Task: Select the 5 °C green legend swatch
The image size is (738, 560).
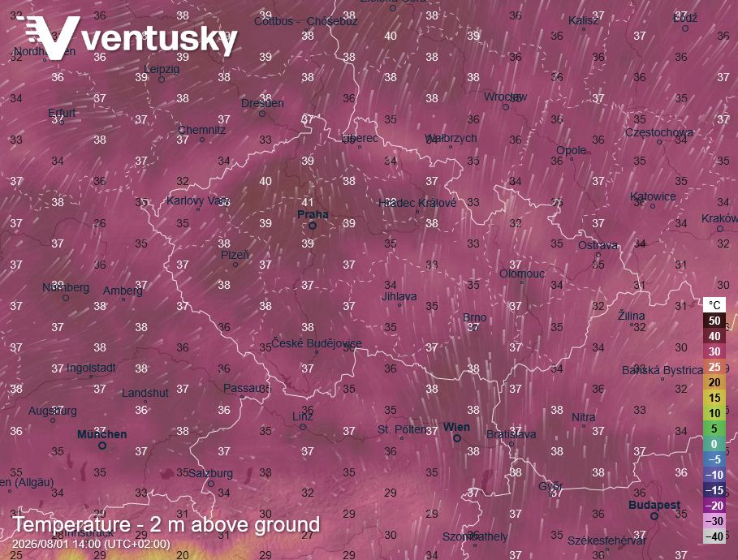Action: (x=714, y=429)
